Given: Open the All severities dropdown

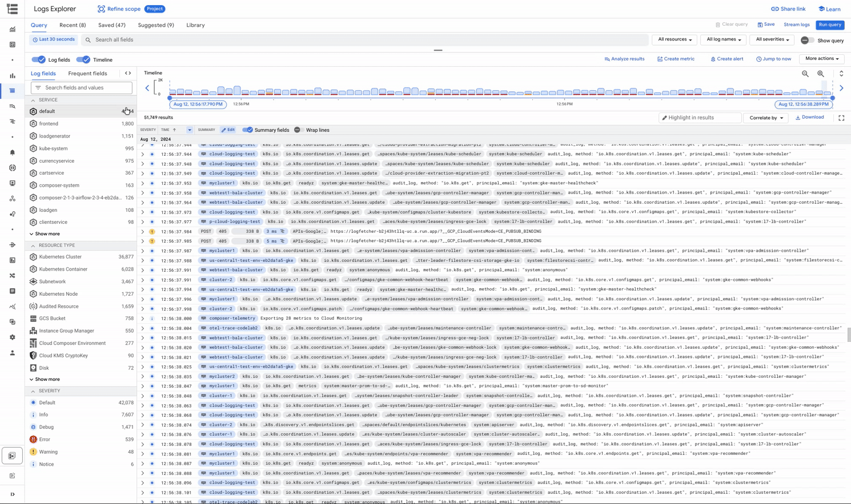Looking at the screenshot, I should (772, 39).
